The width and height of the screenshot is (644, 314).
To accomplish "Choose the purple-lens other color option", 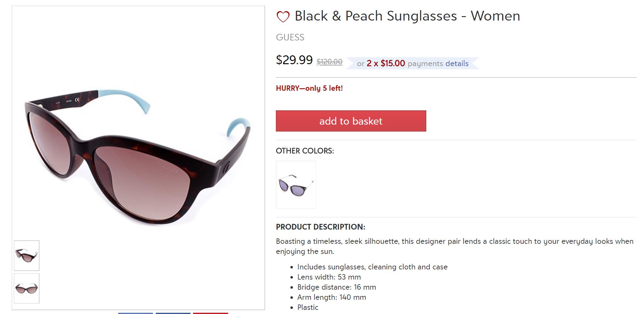I will [x=296, y=185].
